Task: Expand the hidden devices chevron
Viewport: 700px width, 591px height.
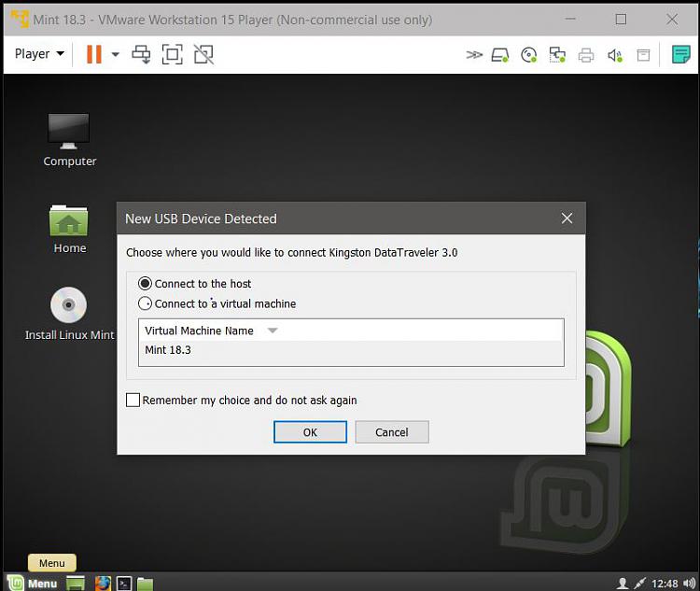Action: [474, 55]
